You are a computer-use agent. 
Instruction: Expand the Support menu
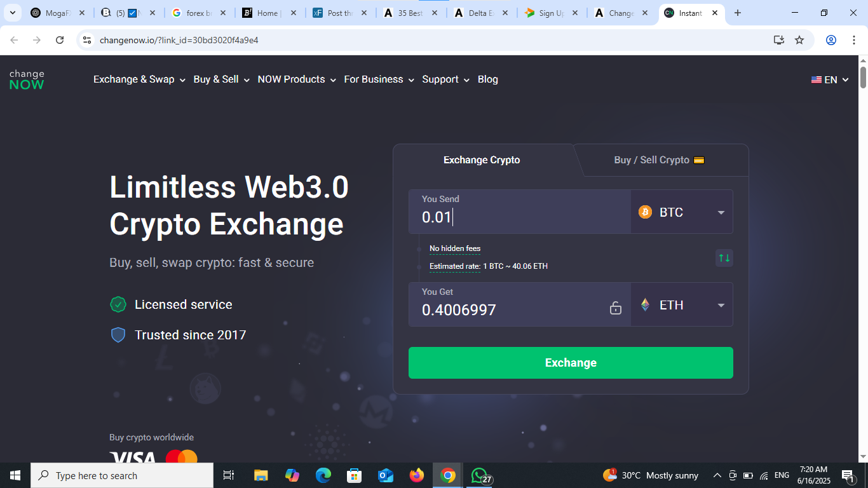445,79
